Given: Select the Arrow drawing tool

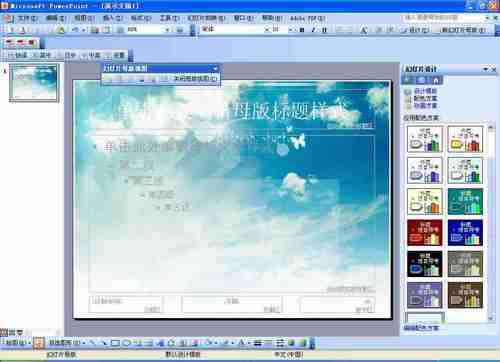Looking at the screenshot, I should click(104, 343).
